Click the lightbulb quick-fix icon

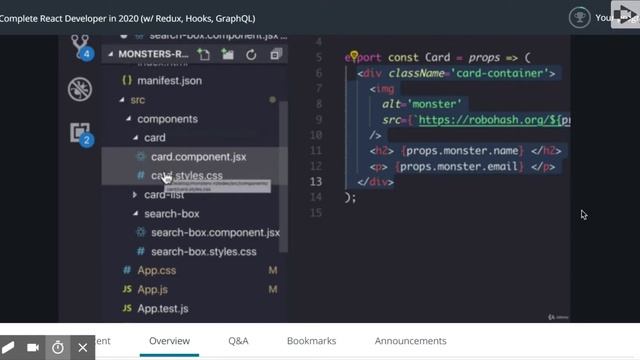point(354,55)
